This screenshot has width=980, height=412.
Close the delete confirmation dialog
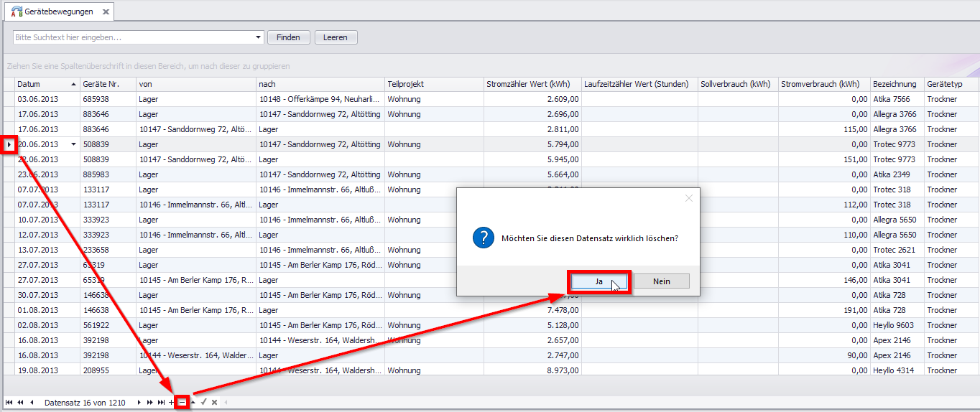(x=688, y=198)
